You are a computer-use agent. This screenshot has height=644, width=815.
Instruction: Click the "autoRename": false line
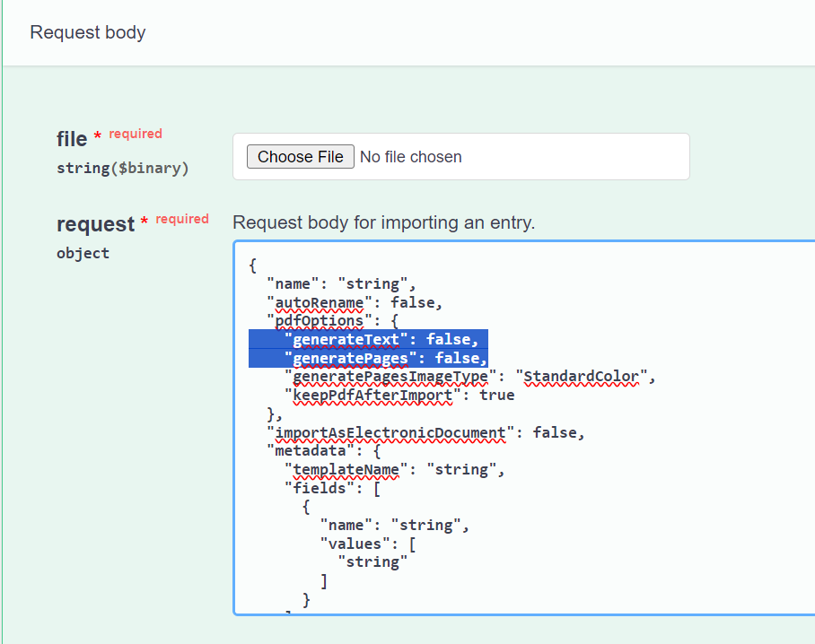pos(355,302)
